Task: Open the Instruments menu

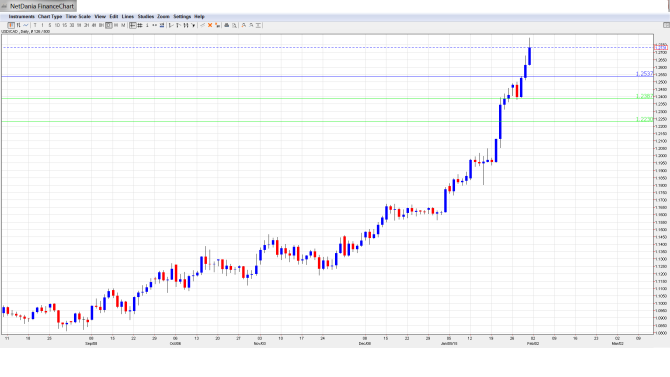Action: 21,16
